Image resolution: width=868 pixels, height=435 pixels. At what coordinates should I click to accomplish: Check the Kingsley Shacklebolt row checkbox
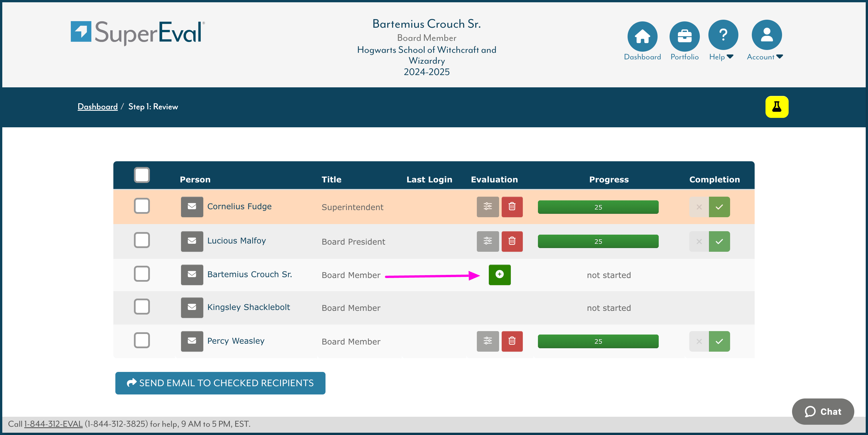click(142, 306)
